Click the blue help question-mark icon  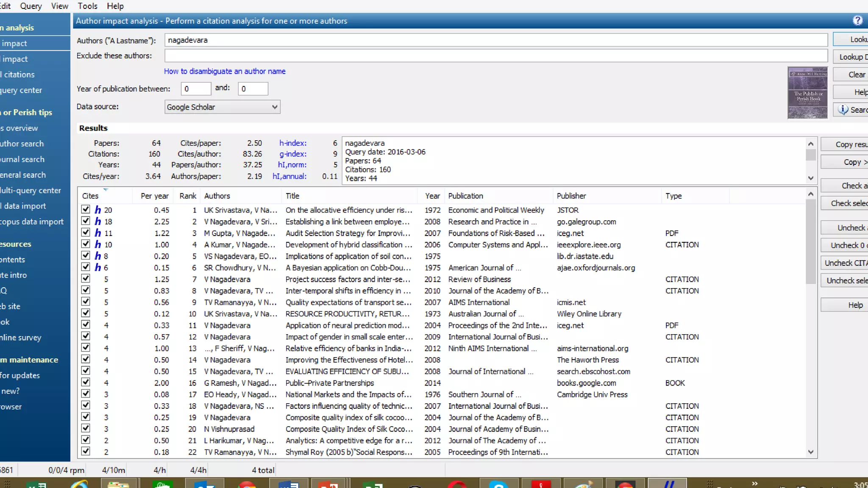857,20
